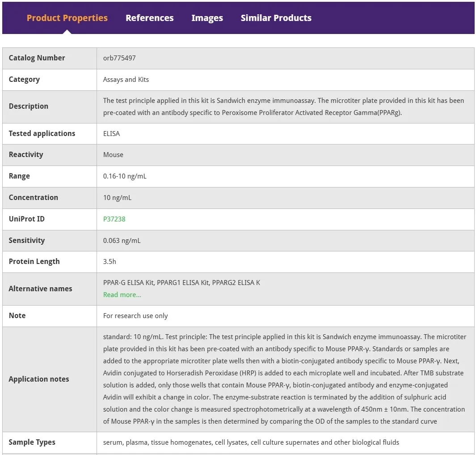Click the catalog number orb775497
This screenshot has width=476, height=455.
click(119, 58)
